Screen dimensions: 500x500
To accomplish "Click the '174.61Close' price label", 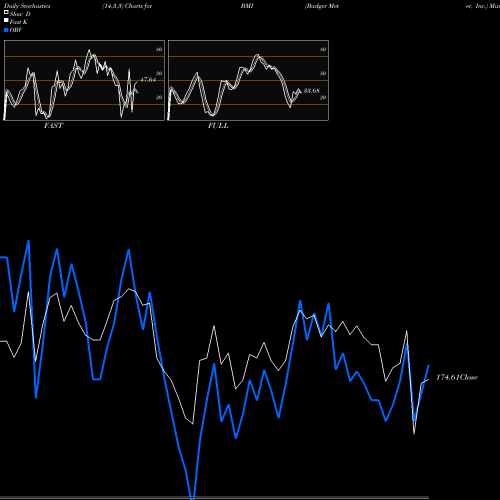I will [x=457, y=377].
